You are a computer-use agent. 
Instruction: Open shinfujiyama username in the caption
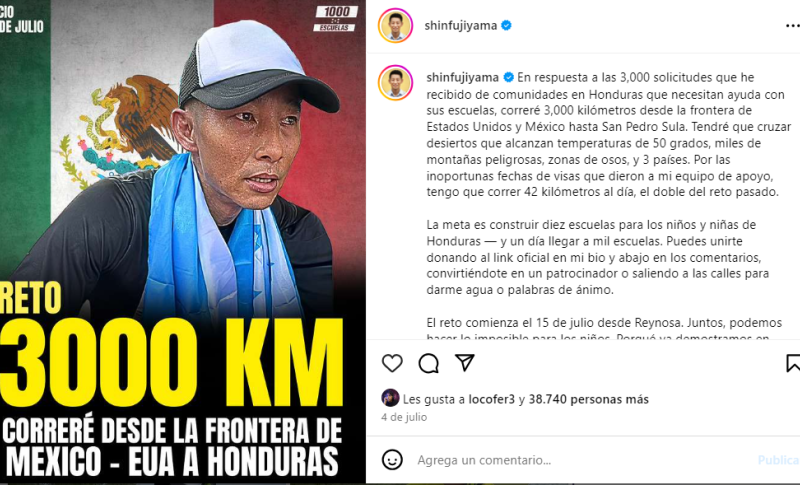tap(463, 78)
